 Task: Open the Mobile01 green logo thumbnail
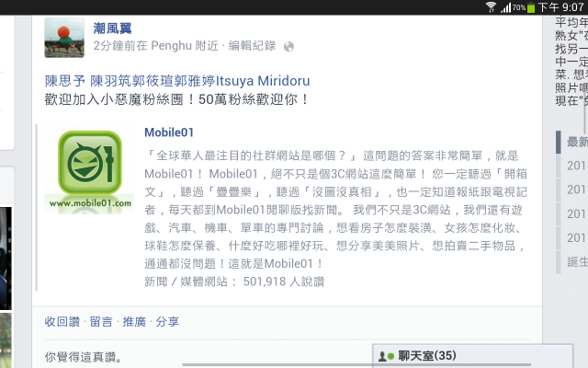pos(90,169)
